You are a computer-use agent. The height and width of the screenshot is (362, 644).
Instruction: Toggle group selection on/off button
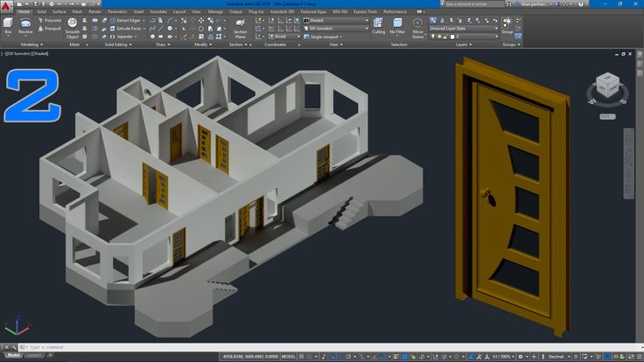click(518, 36)
